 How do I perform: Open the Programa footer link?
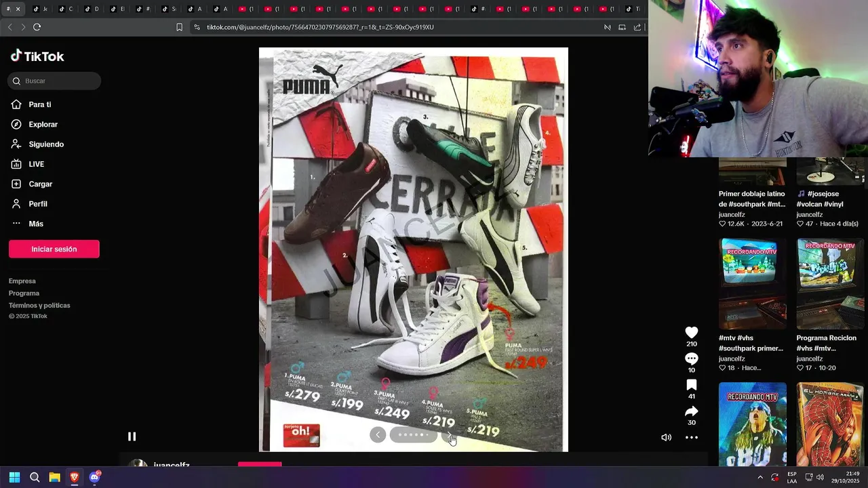coord(24,293)
